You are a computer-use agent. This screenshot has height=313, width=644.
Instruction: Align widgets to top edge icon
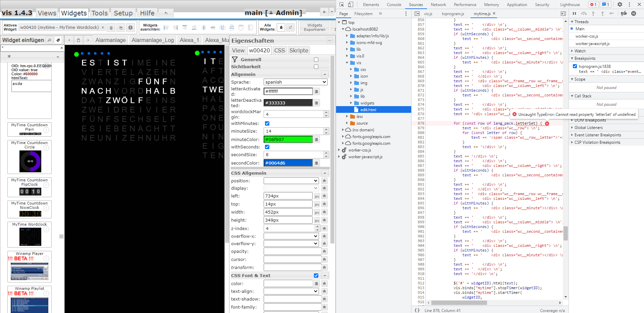coord(185,28)
